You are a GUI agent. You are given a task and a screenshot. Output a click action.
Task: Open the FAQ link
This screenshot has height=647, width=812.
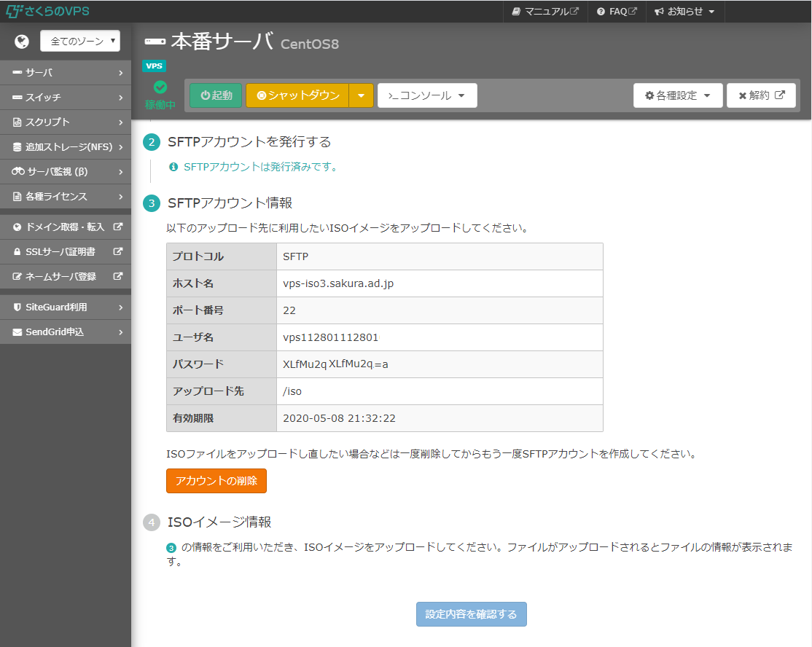(617, 12)
